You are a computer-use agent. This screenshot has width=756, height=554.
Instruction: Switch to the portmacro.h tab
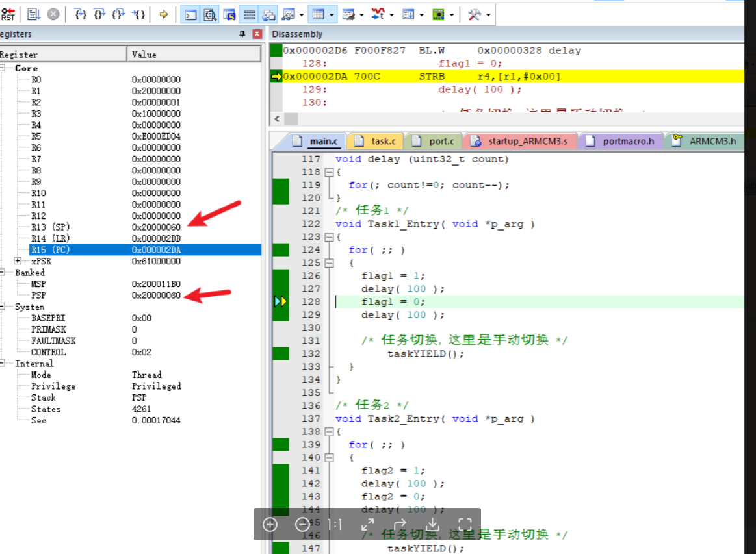coord(621,141)
